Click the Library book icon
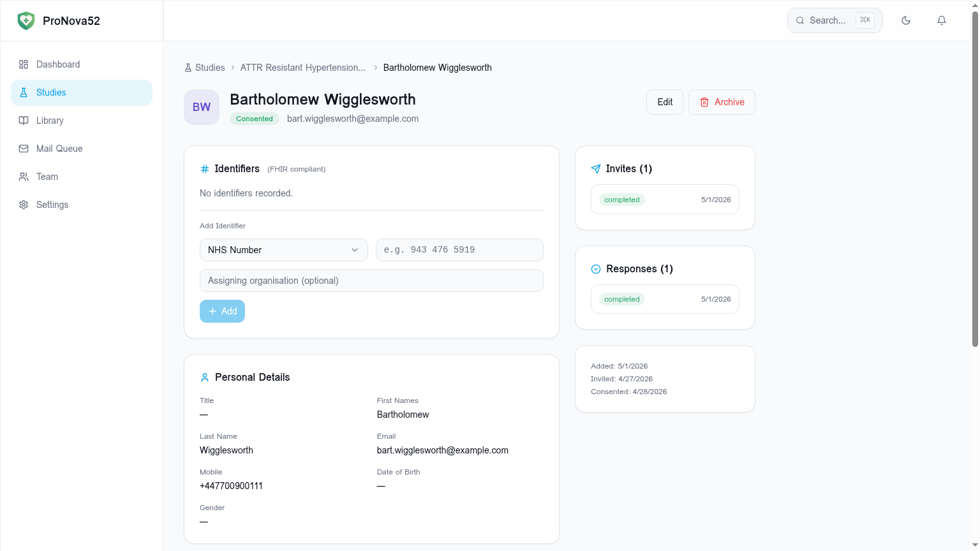The width and height of the screenshot is (980, 551). coord(24,121)
